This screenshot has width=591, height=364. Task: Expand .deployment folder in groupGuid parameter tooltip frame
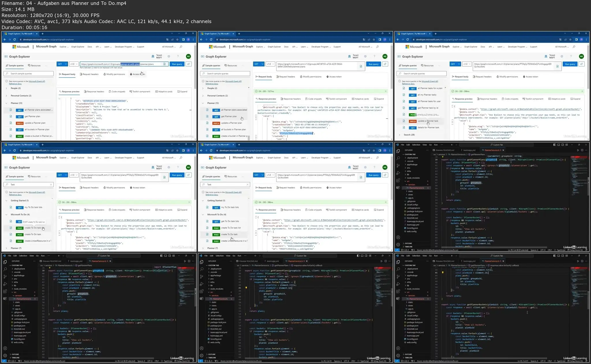[x=412, y=158]
